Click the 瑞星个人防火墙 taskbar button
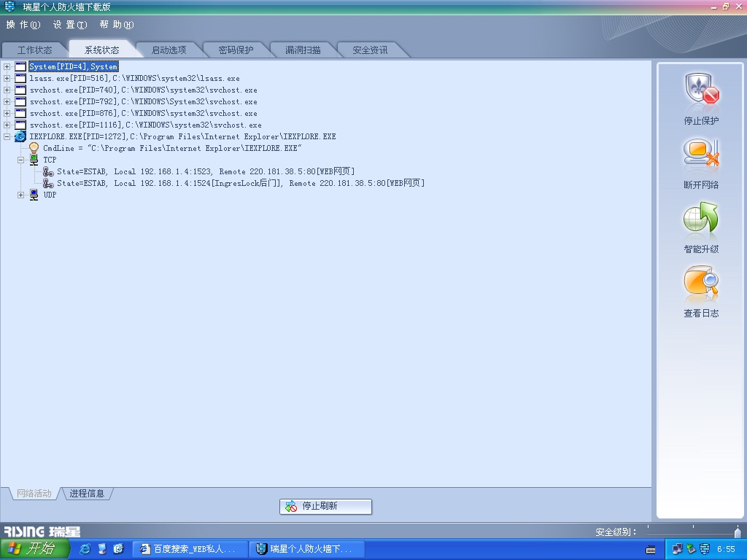 pos(307,549)
